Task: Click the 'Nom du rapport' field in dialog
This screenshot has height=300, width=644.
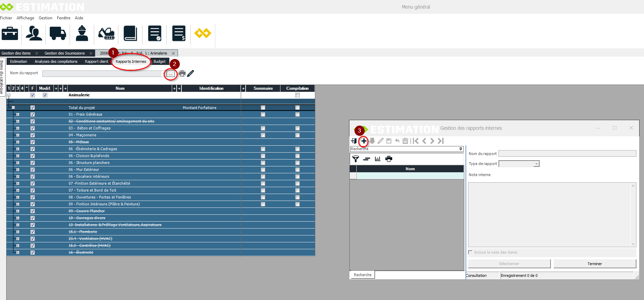Action: click(567, 154)
